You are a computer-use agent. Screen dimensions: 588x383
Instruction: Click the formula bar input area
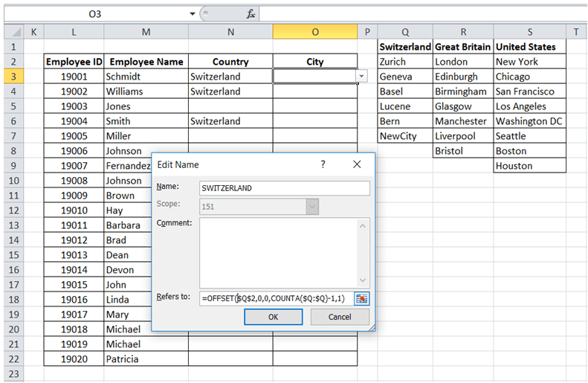pyautogui.click(x=423, y=14)
